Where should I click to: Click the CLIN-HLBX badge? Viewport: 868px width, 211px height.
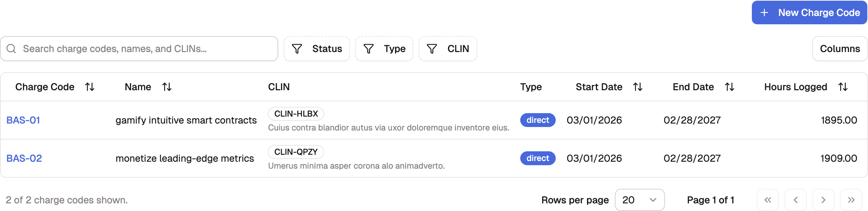tap(296, 114)
